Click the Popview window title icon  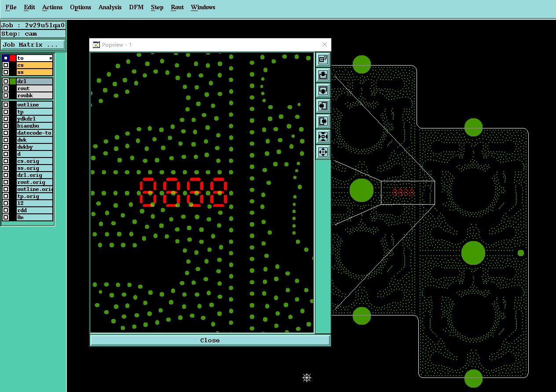click(x=96, y=44)
